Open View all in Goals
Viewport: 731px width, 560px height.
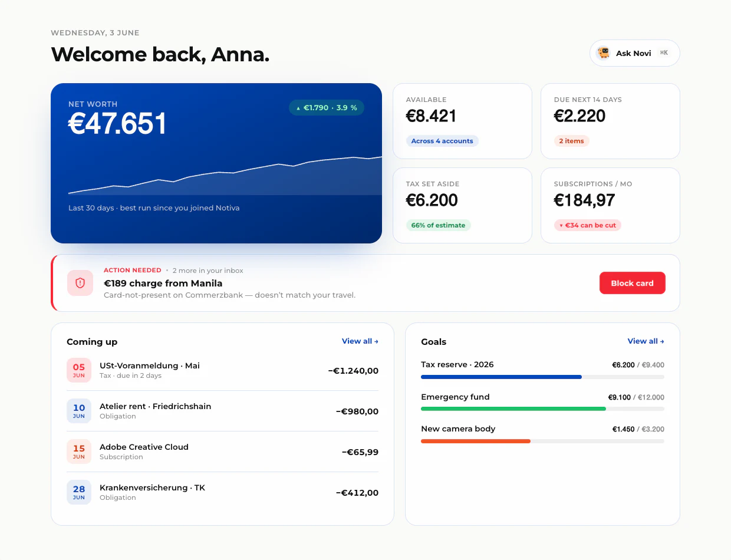(646, 341)
